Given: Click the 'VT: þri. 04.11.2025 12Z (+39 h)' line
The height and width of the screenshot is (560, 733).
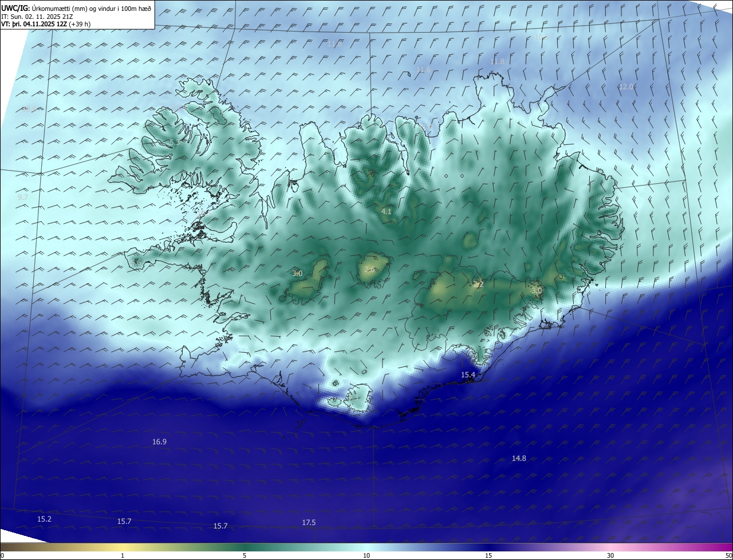Looking at the screenshot, I should [45, 24].
